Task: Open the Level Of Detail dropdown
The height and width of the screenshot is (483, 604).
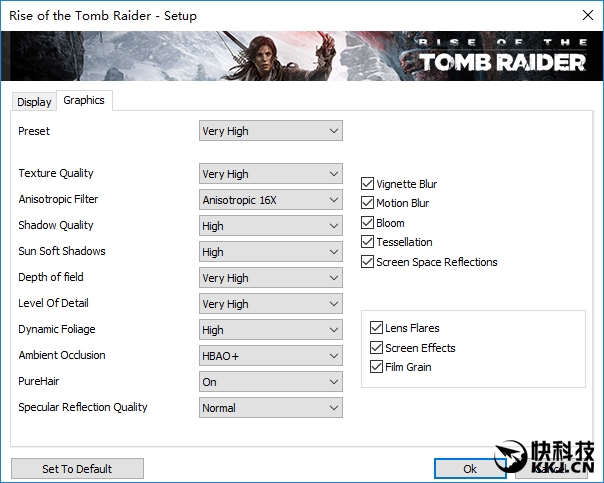Action: (270, 304)
